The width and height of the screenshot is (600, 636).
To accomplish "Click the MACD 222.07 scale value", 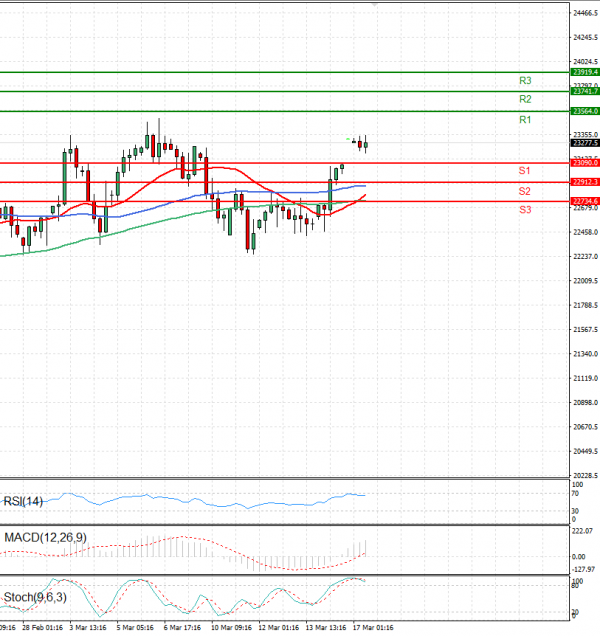I will pos(582,531).
